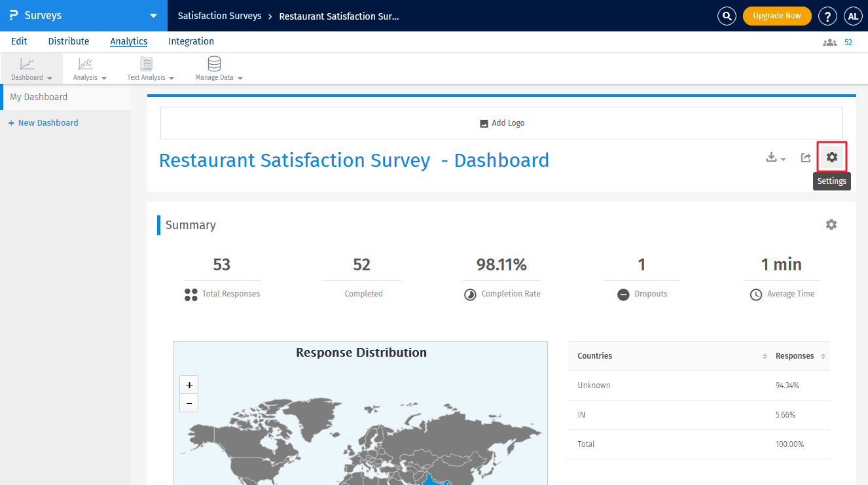868x485 pixels.
Task: Open the AL user profile avatar
Action: click(x=853, y=16)
